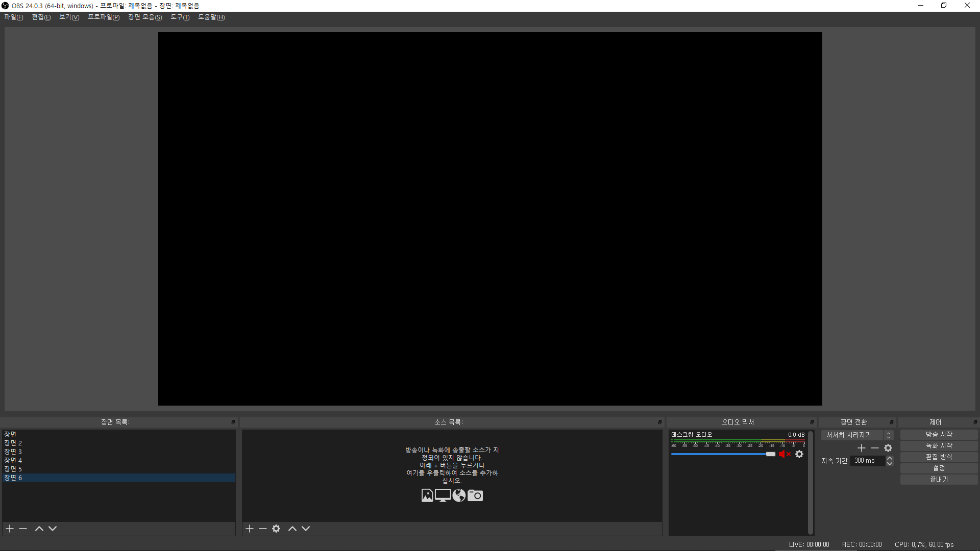Open the 장면 모음(S) menu
Screen dimensions: 980x551
coord(145,17)
